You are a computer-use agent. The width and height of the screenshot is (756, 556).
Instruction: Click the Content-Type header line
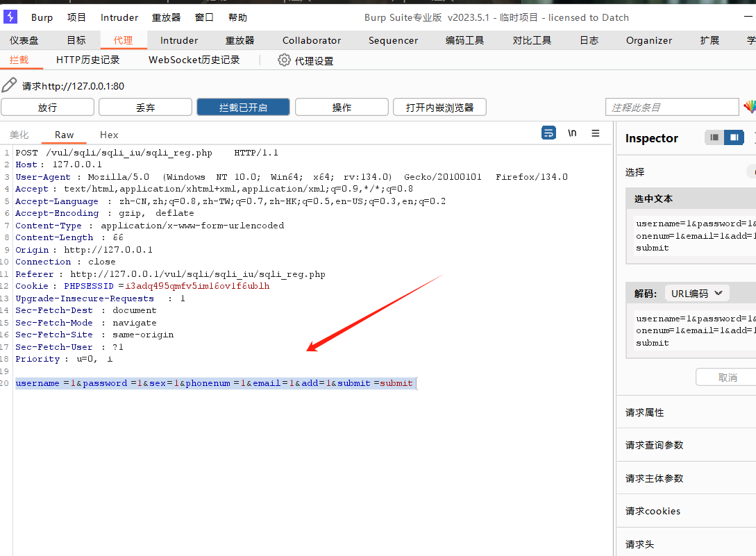click(x=149, y=225)
